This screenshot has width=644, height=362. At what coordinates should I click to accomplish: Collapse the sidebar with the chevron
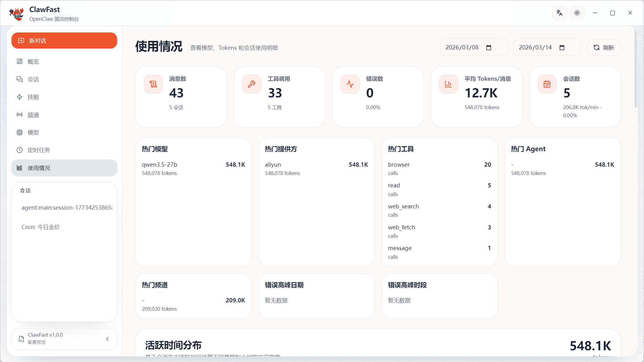pyautogui.click(x=107, y=339)
